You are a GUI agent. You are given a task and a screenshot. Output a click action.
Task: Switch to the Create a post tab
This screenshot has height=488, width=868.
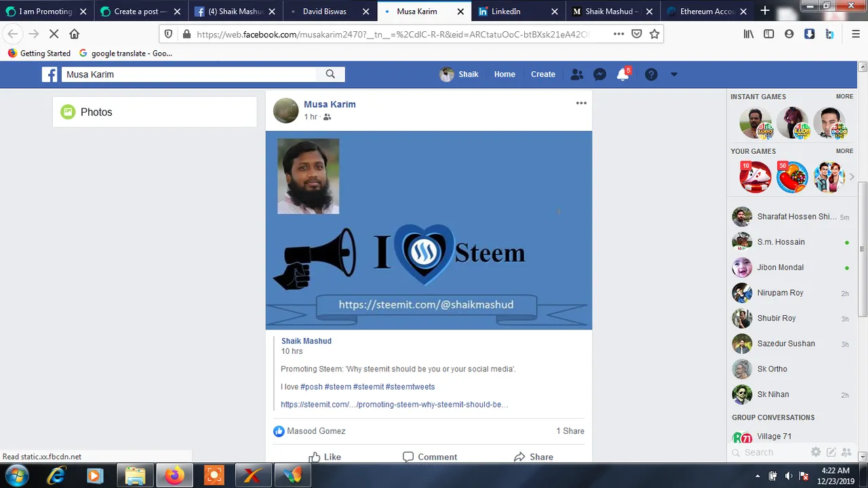[x=140, y=12]
